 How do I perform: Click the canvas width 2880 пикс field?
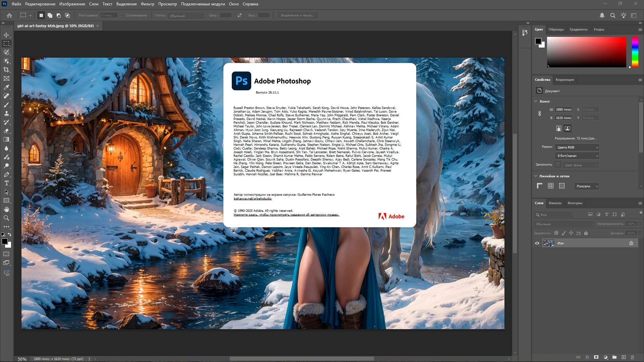pos(563,109)
